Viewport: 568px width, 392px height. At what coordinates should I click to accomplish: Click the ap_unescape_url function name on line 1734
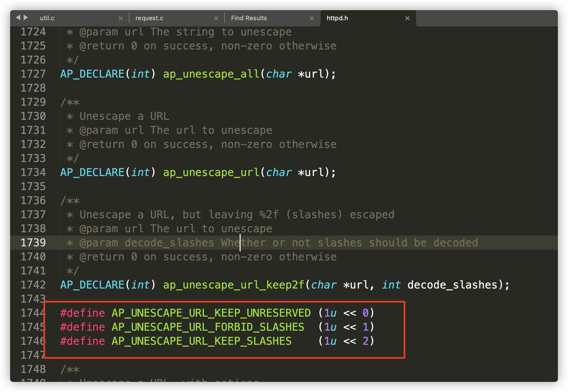(211, 172)
